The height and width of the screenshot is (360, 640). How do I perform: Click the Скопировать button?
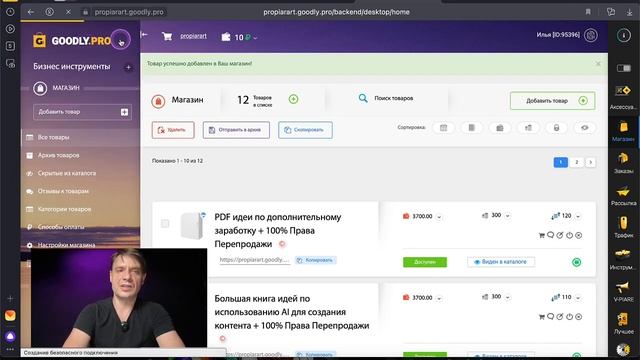(x=305, y=130)
